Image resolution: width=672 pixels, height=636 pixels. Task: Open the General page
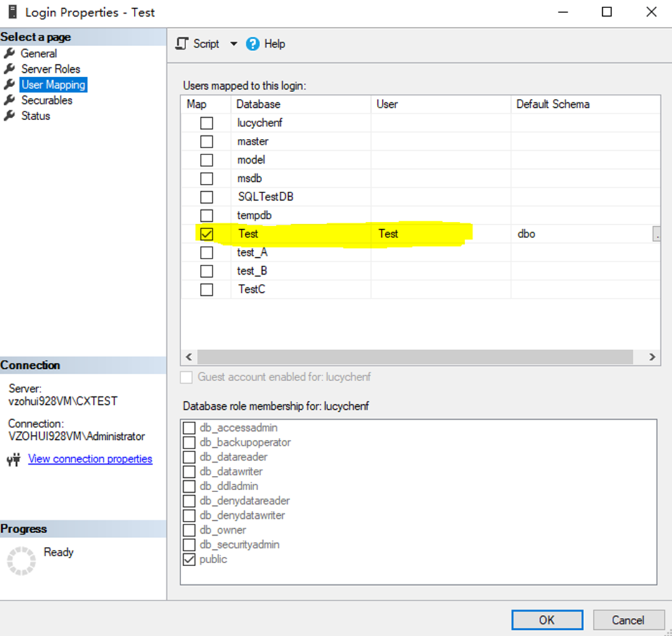[x=39, y=54]
